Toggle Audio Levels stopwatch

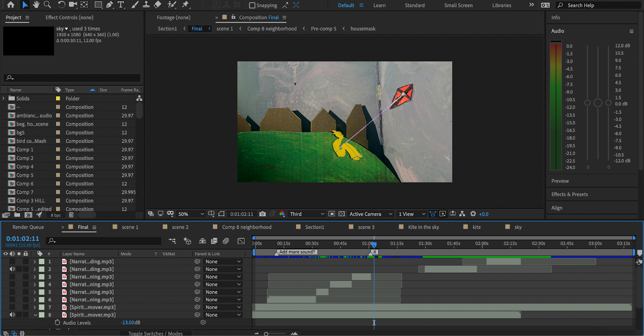pyautogui.click(x=57, y=323)
